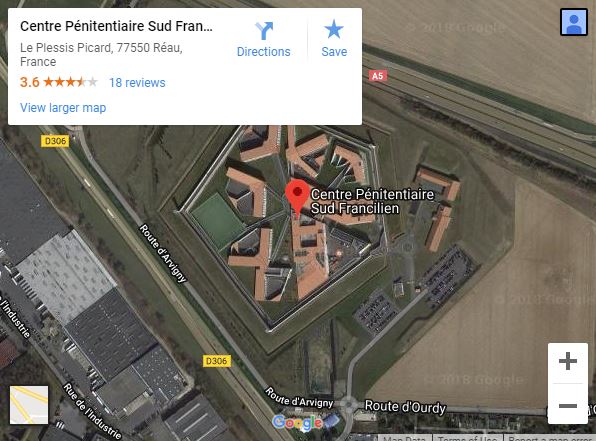596x441 pixels.
Task: Zoom out with the minus button
Action: 568,405
